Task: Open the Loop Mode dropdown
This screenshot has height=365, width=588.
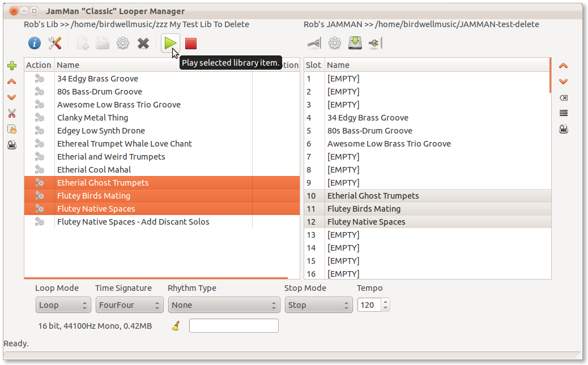Action: pyautogui.click(x=63, y=305)
